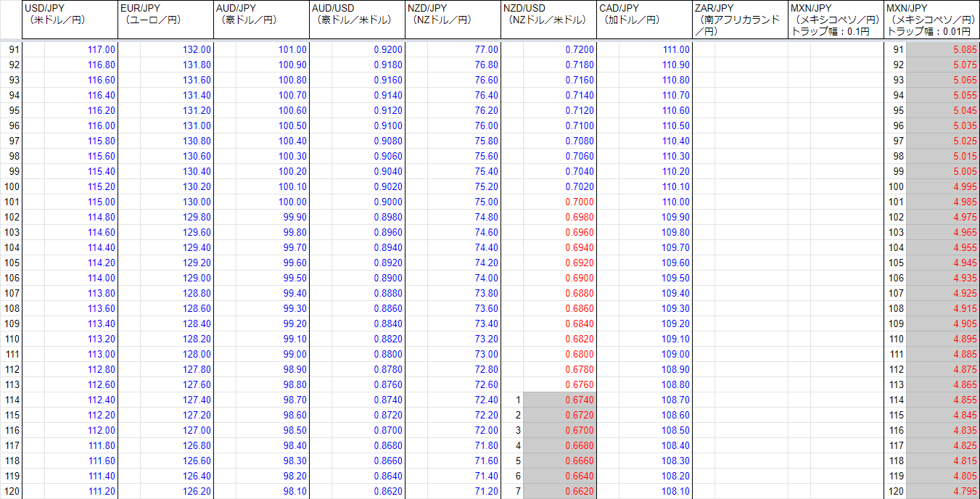Click MXN/JPY cell showing 4.795

point(942,491)
